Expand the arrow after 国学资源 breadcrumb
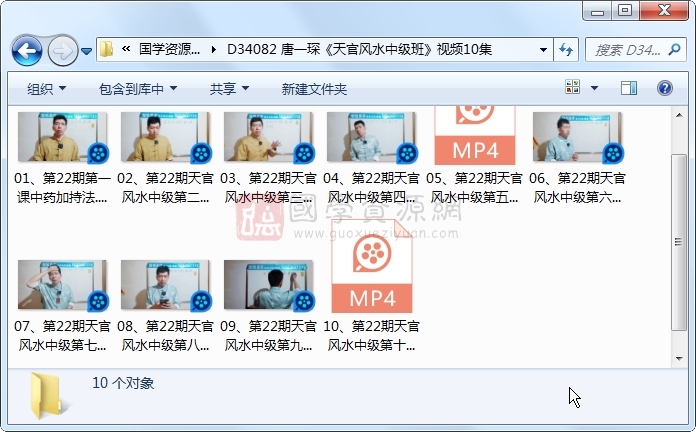The width and height of the screenshot is (696, 432). click(214, 49)
